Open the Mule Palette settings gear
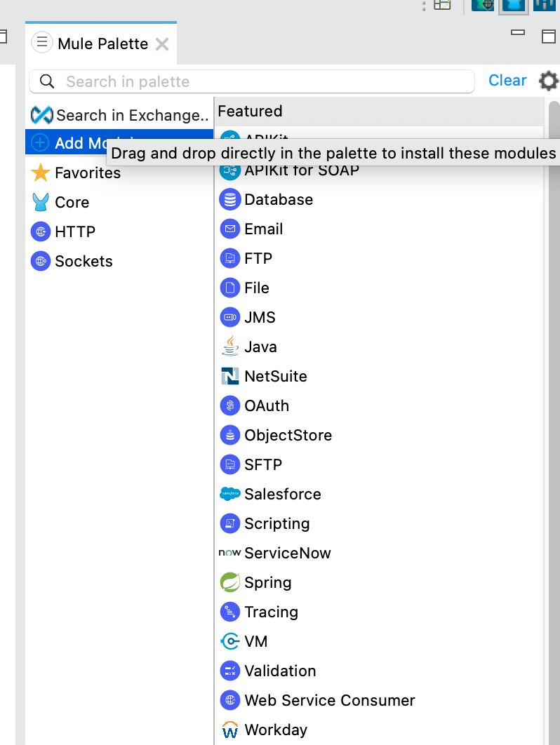 point(548,81)
